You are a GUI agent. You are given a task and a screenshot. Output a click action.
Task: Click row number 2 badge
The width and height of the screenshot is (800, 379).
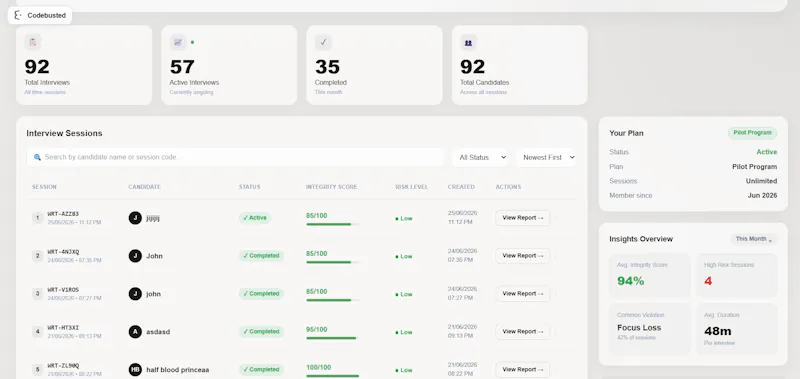37,256
